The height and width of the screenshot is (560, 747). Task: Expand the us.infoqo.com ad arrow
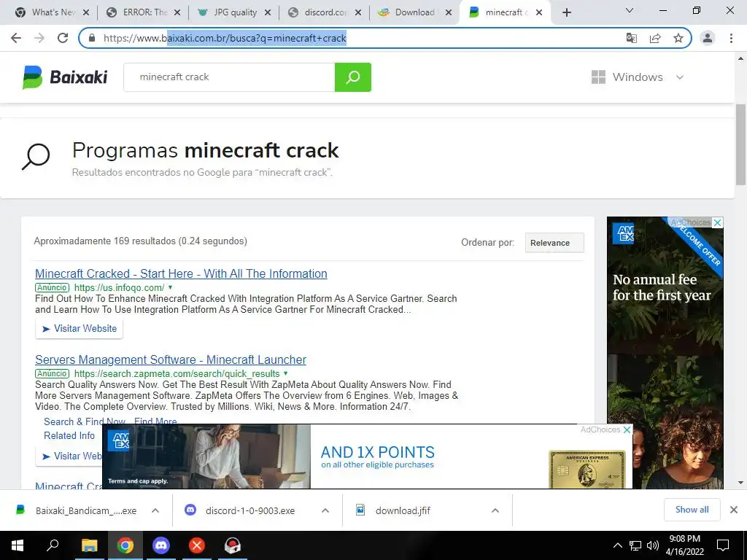point(170,287)
